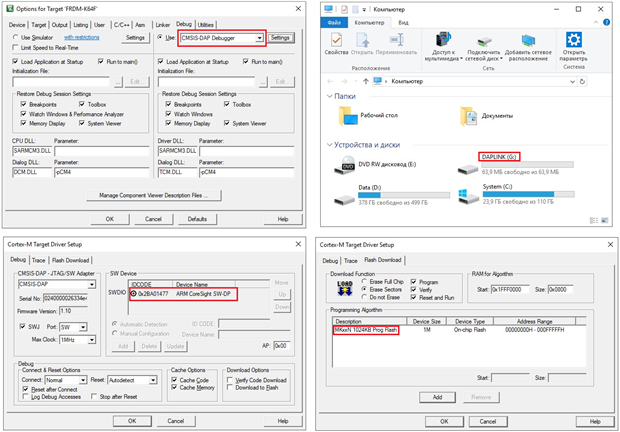Viewport: 620px width, 432px height.
Task: Toggle 'Reset and Run' checkbox
Action: coord(414,297)
